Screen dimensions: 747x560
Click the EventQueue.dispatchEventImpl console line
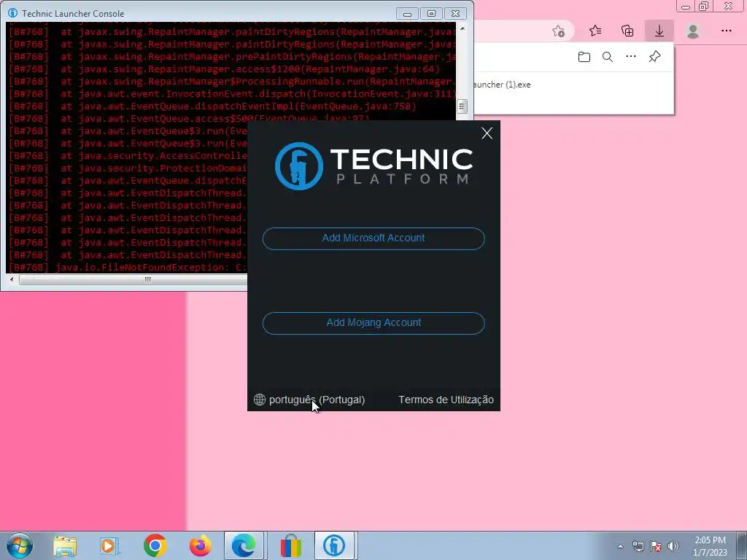[x=212, y=106]
